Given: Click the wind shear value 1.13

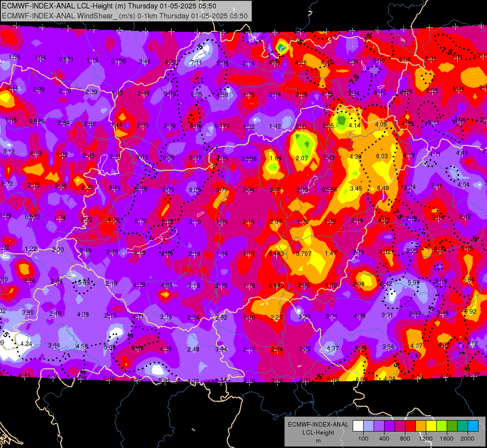Looking at the screenshot, I should [248, 254].
